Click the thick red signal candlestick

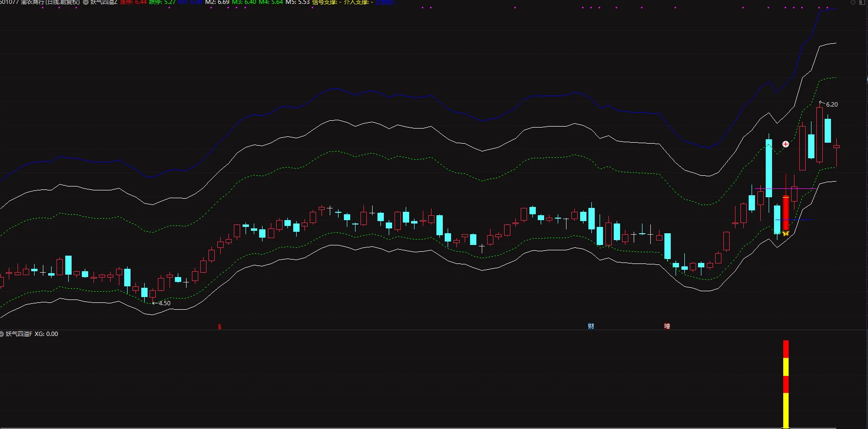(786, 213)
